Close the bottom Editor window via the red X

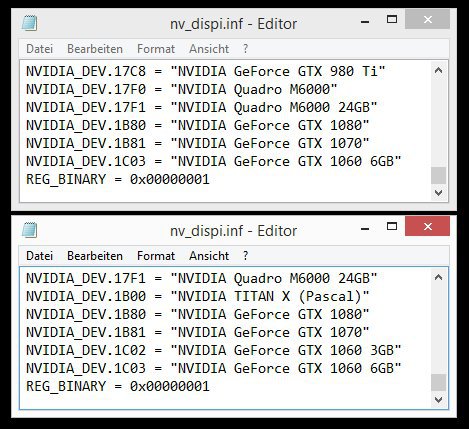point(427,226)
